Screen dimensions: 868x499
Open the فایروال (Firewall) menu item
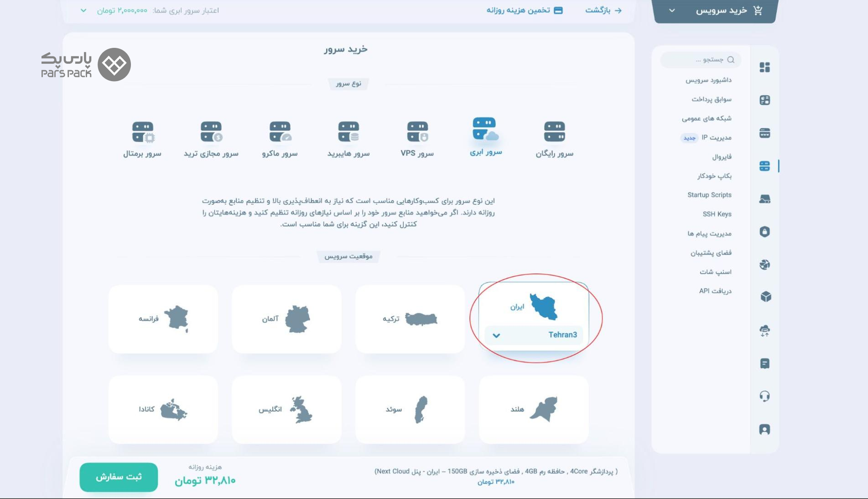722,157
